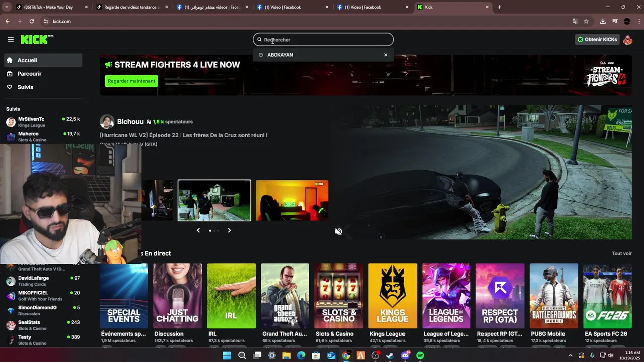644x362 pixels.
Task: Open Testy followed channel
Action: [x=43, y=340]
